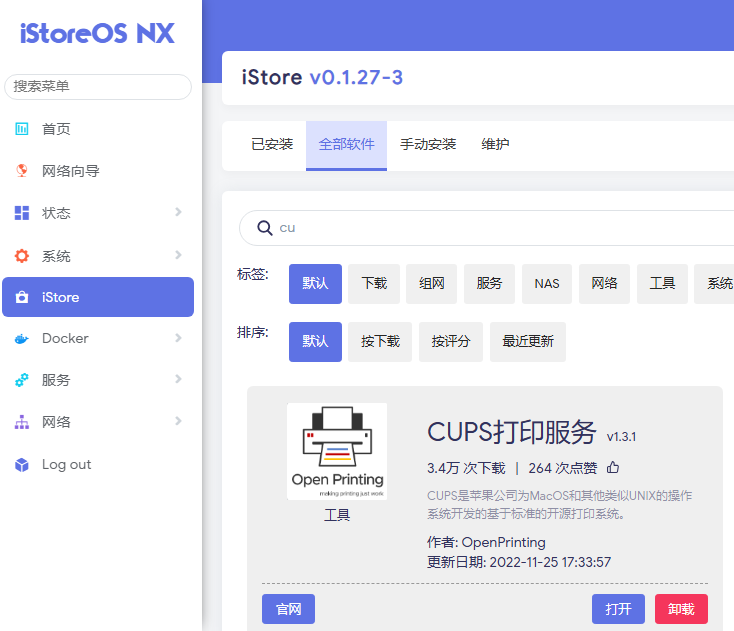Expand the 状态 menu chevron
Image resolution: width=734 pixels, height=631 pixels.
tap(178, 212)
